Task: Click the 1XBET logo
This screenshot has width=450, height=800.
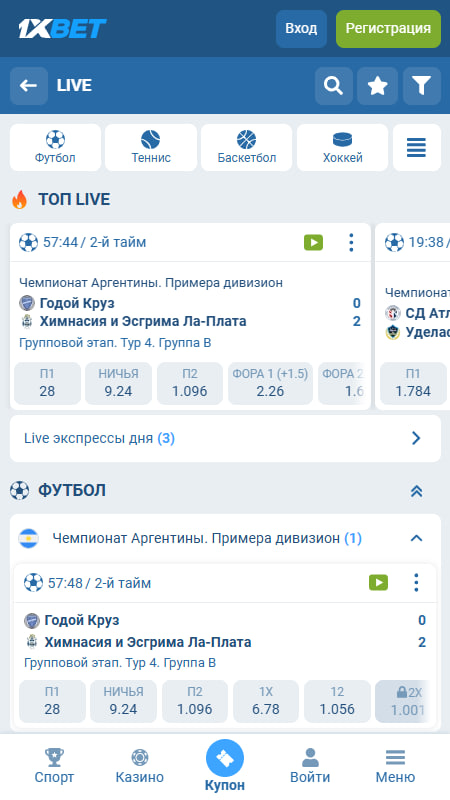Action: click(x=62, y=29)
